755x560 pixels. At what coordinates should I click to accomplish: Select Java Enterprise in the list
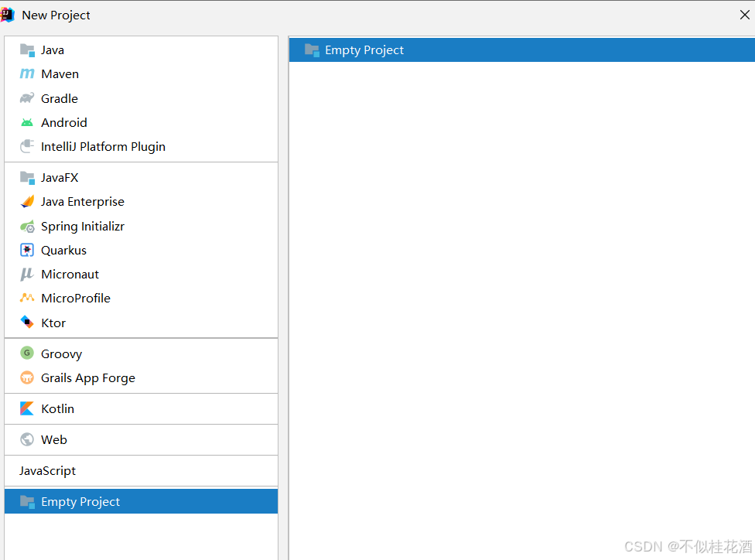(141, 202)
